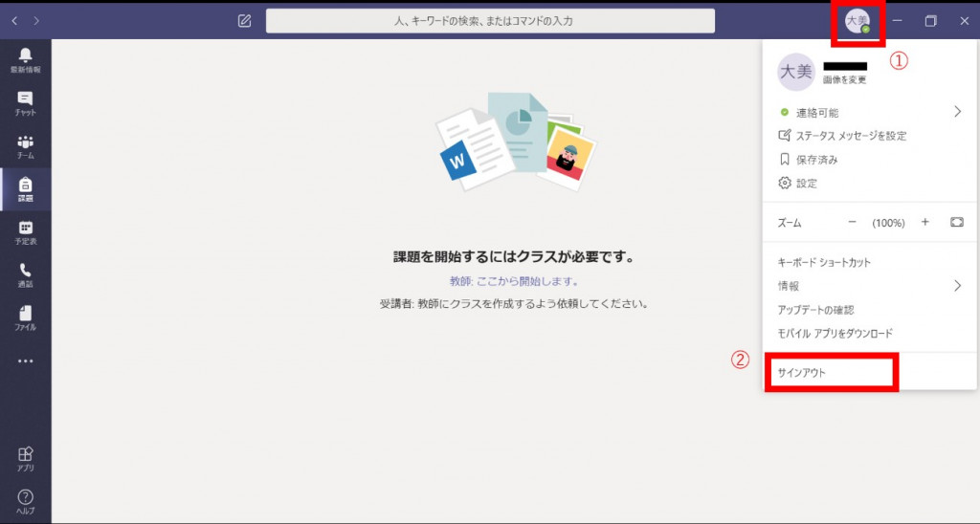Open the Files (ファイル) sidebar icon
This screenshot has width=980, height=524.
coord(25,317)
